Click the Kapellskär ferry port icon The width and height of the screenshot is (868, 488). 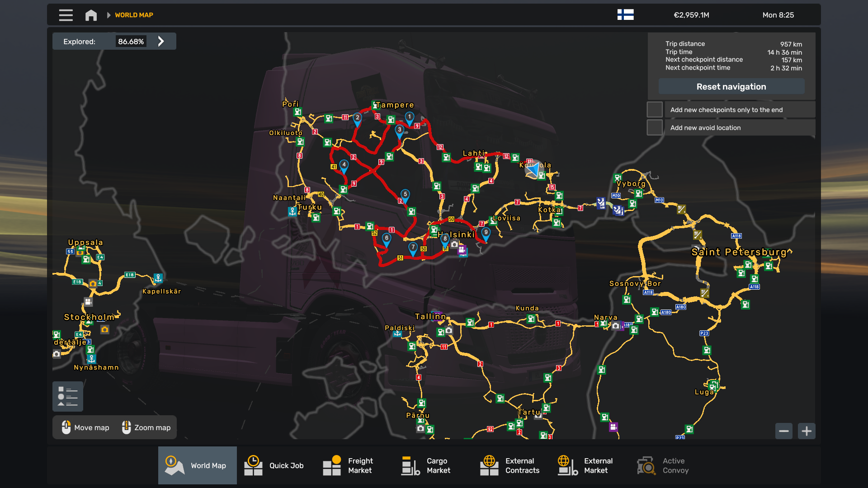tap(158, 278)
